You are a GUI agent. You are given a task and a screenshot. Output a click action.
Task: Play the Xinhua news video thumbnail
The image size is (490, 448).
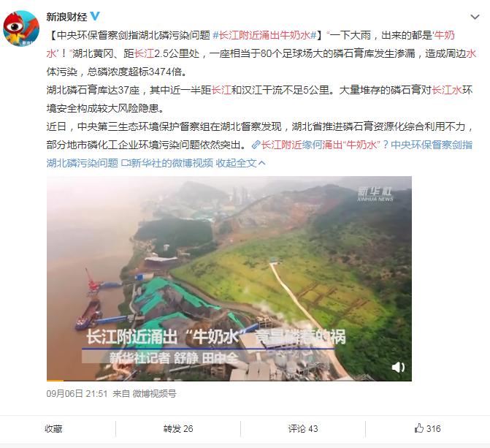[229, 278]
